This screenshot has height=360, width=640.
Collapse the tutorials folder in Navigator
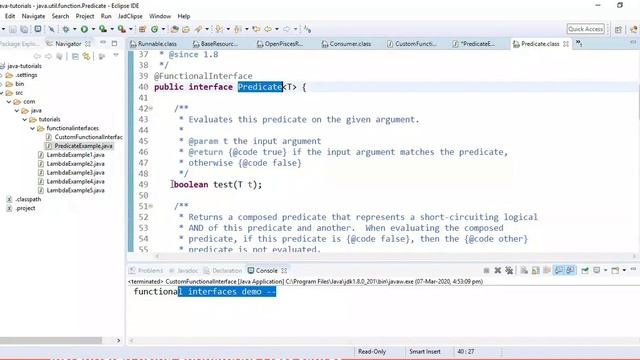point(24,120)
